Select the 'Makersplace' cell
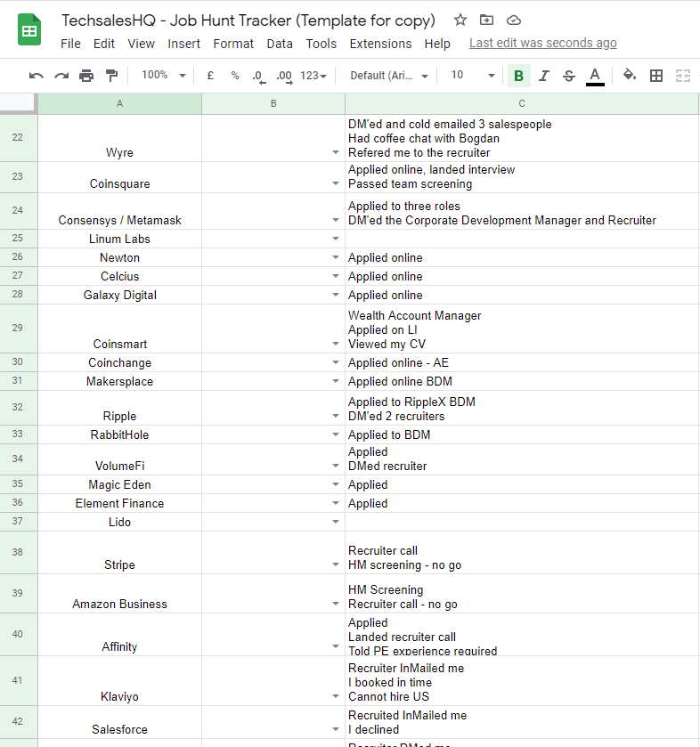 [119, 381]
